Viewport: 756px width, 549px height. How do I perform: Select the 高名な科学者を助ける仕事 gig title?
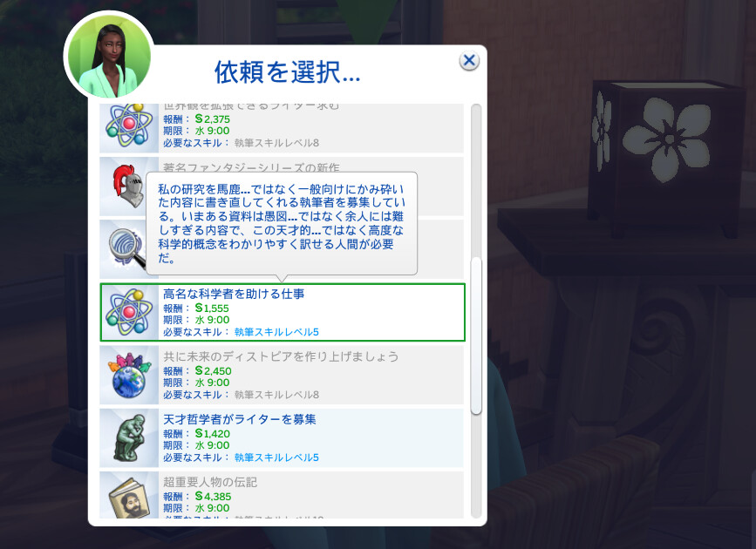(234, 294)
